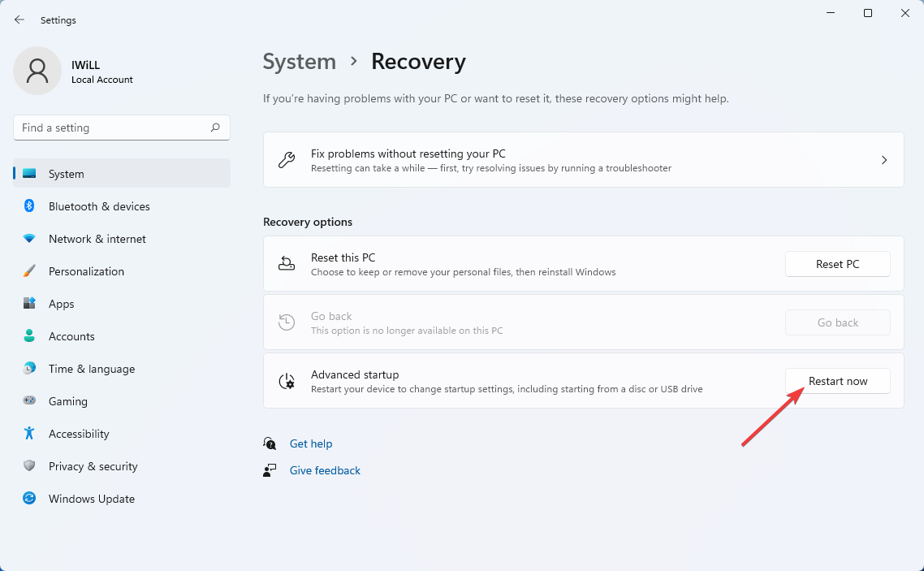Open Personalization settings page
This screenshot has height=571, width=924.
(x=122, y=271)
